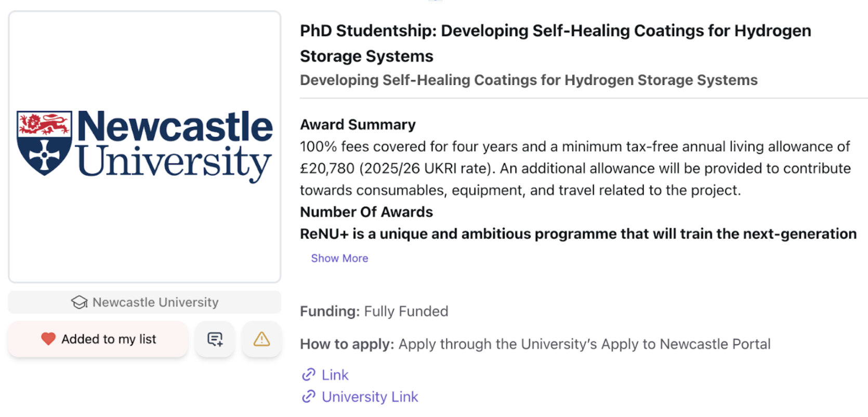Click the Number Of Awards heading
The height and width of the screenshot is (417, 868).
pyautogui.click(x=366, y=212)
